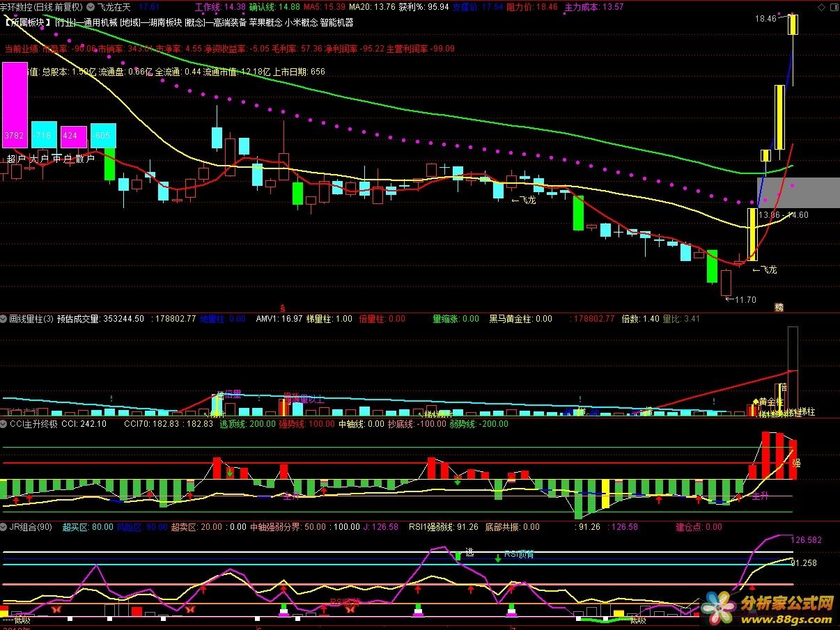Toggle the box icon beside 画线量柱(3)

click(x=4, y=319)
